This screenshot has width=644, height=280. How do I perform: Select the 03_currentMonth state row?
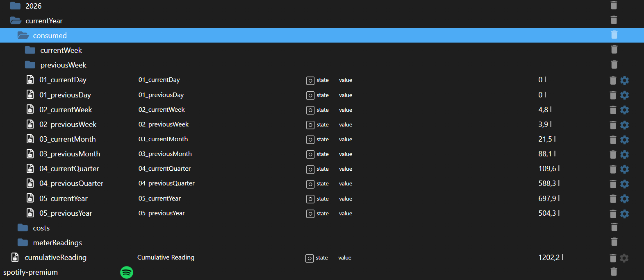pos(322,139)
